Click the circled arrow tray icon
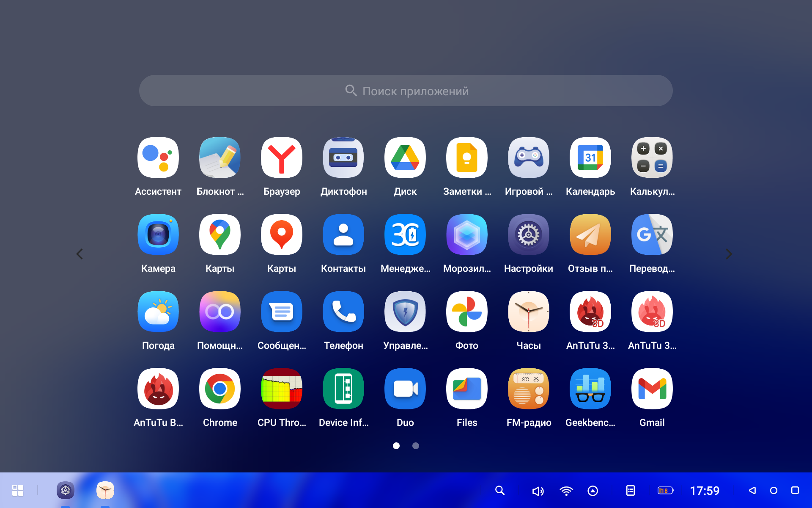The width and height of the screenshot is (812, 508). tap(593, 491)
